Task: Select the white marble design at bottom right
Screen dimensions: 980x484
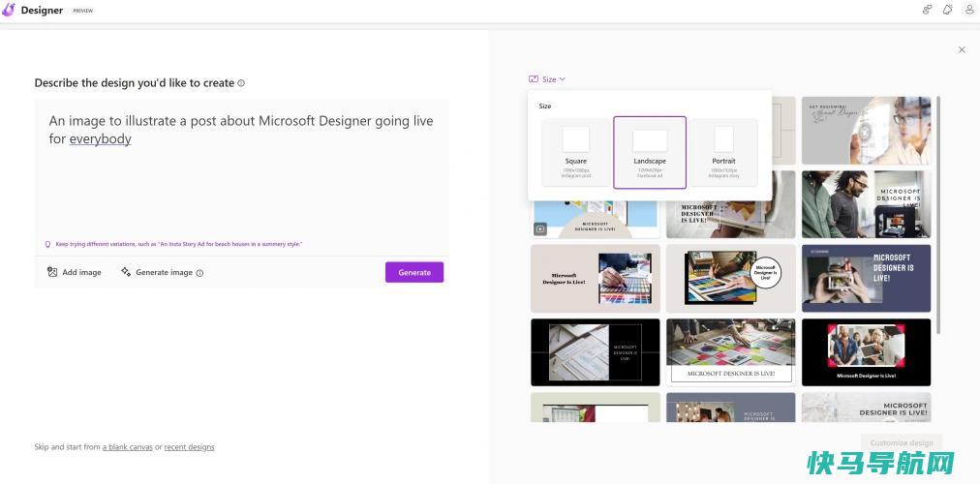Action: coord(867,408)
